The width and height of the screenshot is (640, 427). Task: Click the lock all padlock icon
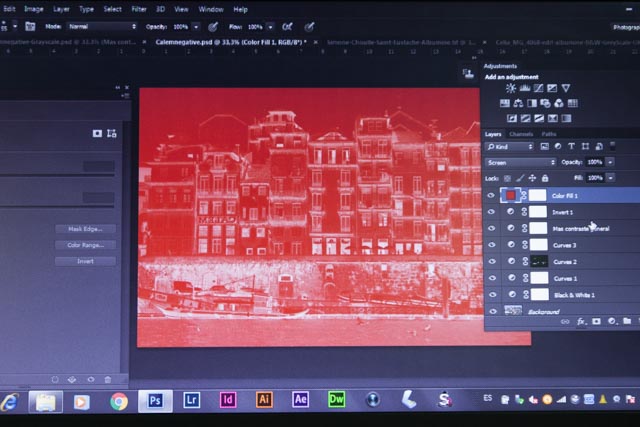545,178
